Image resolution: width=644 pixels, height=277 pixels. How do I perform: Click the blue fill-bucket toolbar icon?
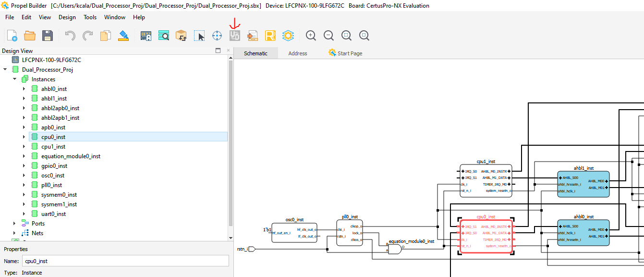coord(123,36)
